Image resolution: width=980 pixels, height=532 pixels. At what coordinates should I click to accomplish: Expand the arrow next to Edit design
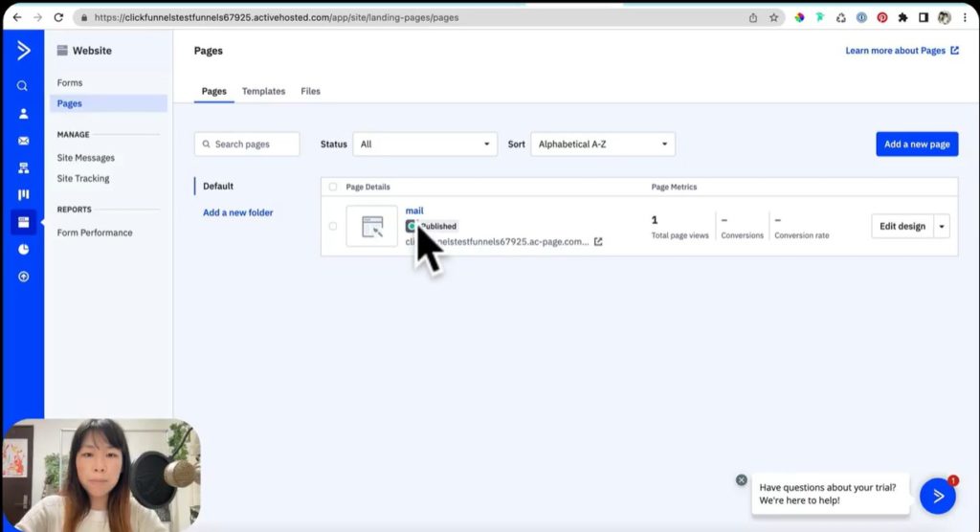[x=942, y=226]
